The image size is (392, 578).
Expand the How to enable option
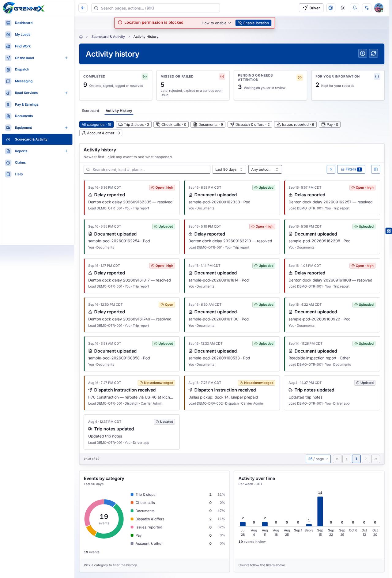(x=216, y=23)
